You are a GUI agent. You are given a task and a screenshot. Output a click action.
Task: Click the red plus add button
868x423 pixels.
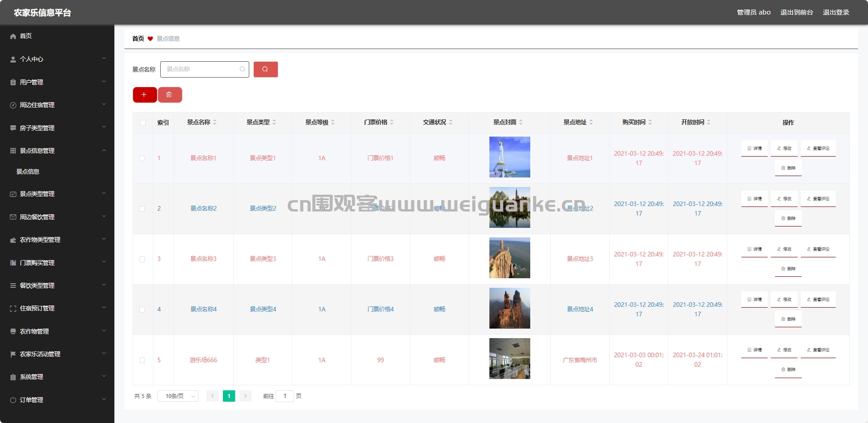144,95
